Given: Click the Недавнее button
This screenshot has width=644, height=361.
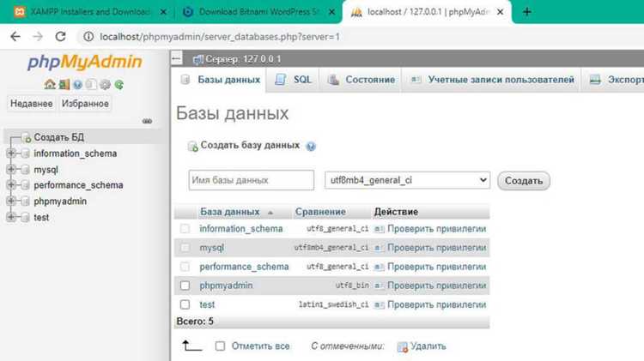Looking at the screenshot, I should pos(32,104).
